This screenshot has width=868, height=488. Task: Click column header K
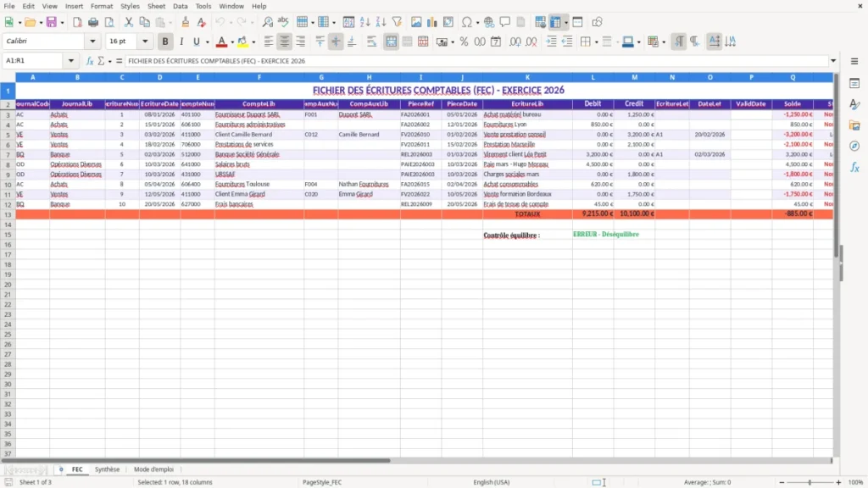pyautogui.click(x=527, y=77)
